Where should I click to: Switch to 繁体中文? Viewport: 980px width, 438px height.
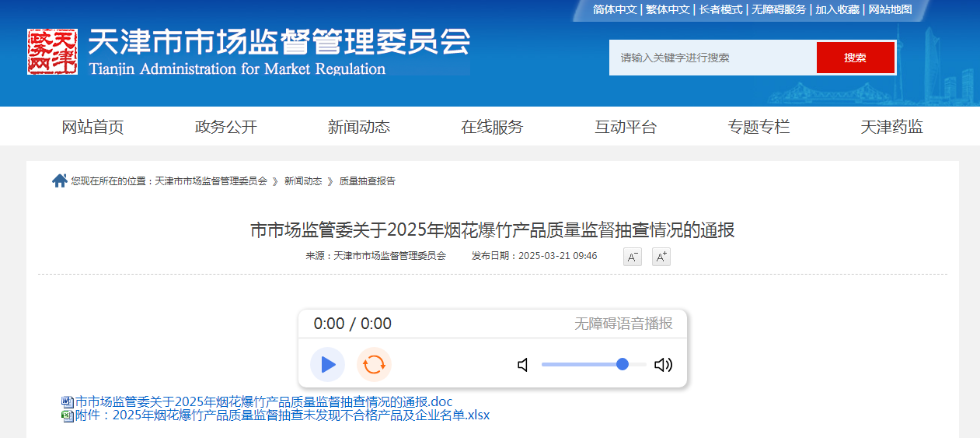coord(668,9)
